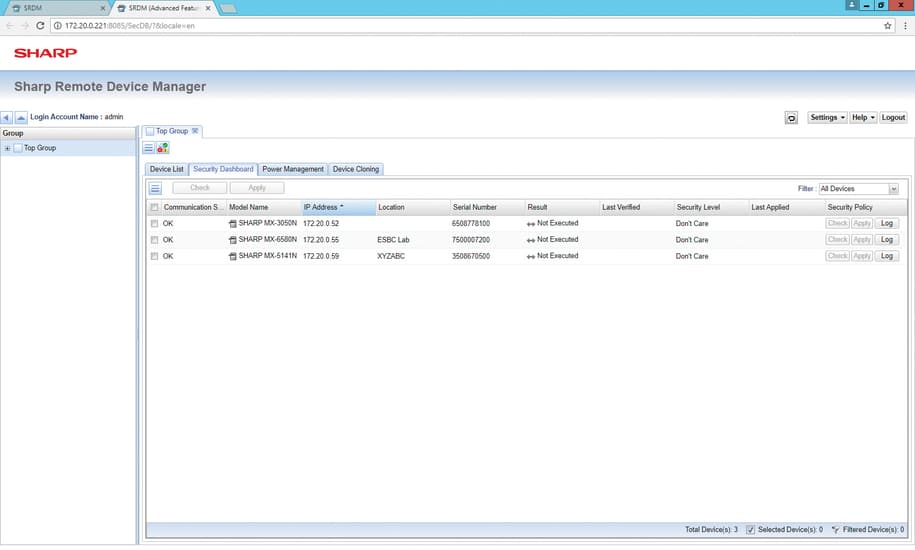915x550 pixels.
Task: Select the checkbox for 172.20.0.59 device
Action: (154, 256)
